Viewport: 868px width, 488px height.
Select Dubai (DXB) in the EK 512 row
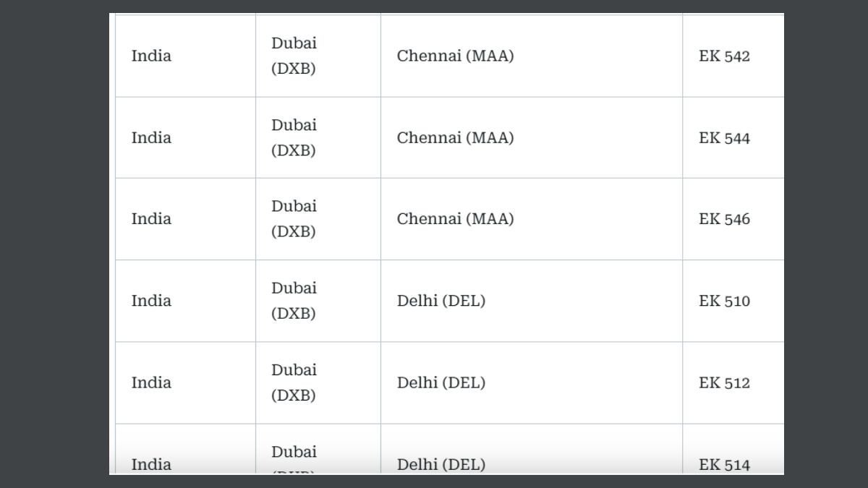(294, 382)
